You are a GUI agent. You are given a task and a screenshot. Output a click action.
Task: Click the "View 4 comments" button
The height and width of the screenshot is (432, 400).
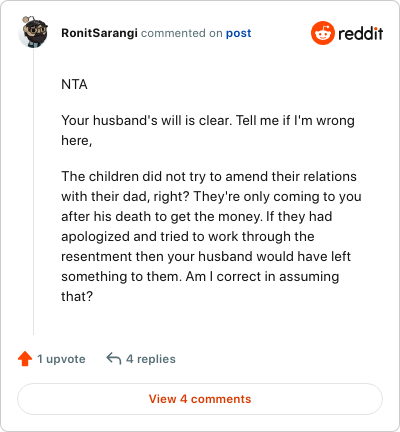(x=200, y=399)
